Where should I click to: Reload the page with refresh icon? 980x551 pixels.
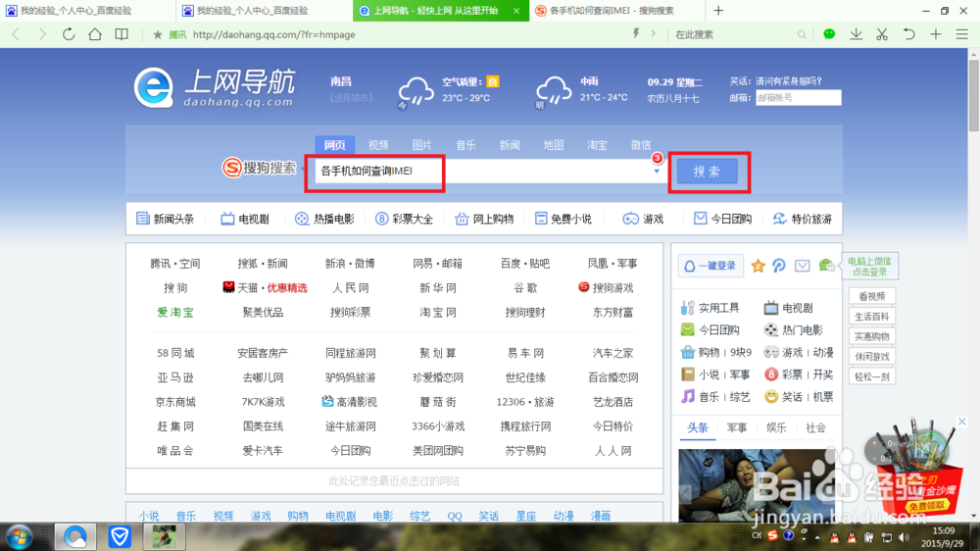click(x=69, y=34)
